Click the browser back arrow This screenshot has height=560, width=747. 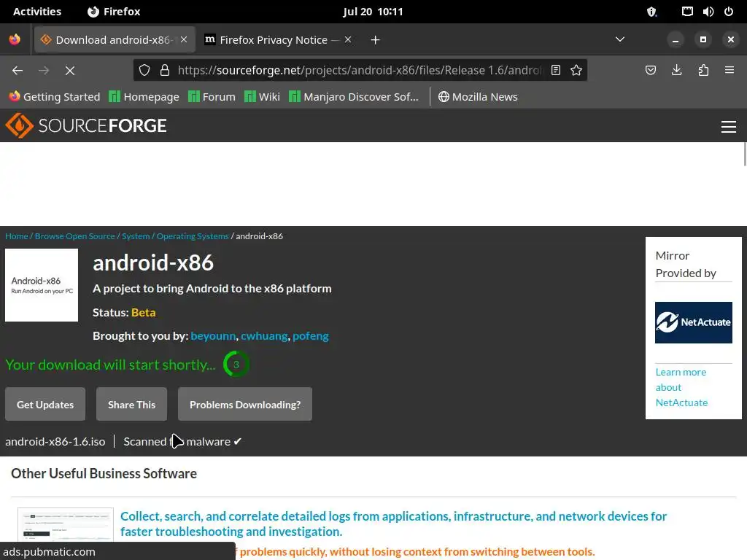point(18,71)
